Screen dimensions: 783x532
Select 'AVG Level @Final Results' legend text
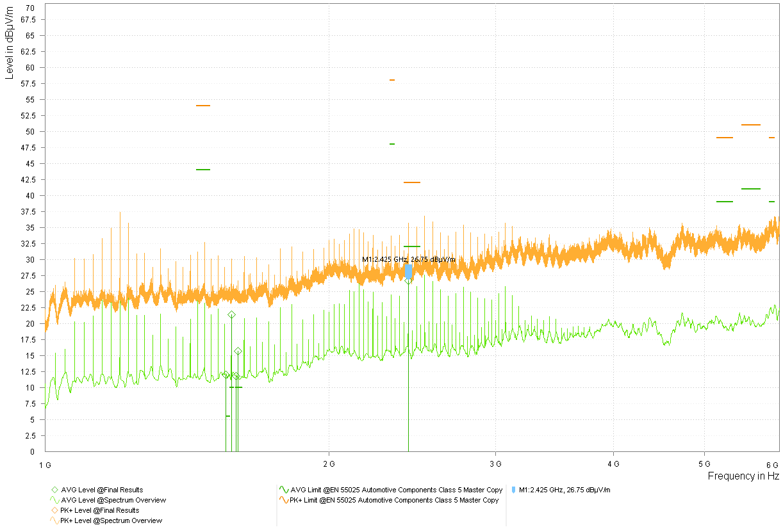102,490
